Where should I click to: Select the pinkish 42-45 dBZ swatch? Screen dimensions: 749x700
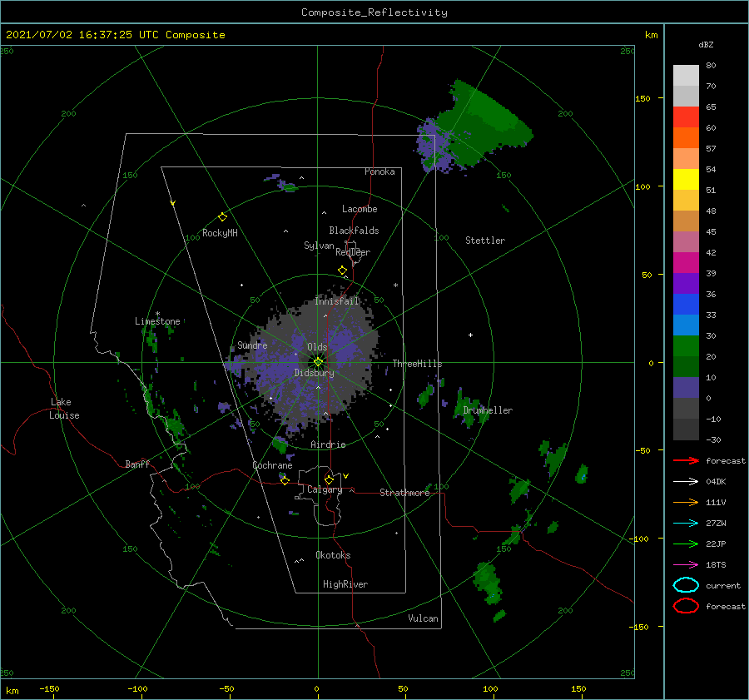[x=686, y=241]
